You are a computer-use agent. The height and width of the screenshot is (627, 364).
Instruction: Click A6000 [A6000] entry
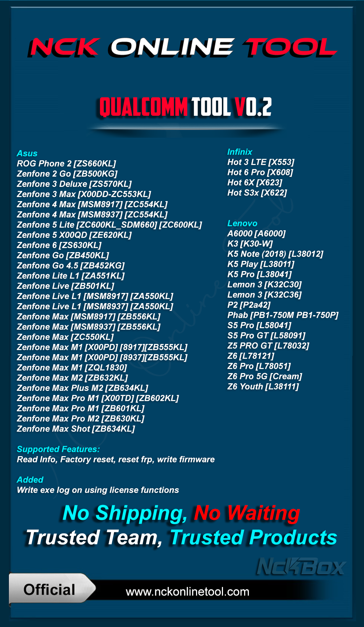coord(257,234)
